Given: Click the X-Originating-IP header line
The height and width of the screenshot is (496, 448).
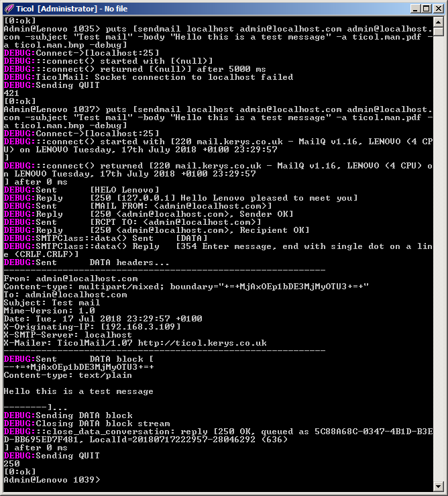Looking at the screenshot, I should [x=92, y=327].
